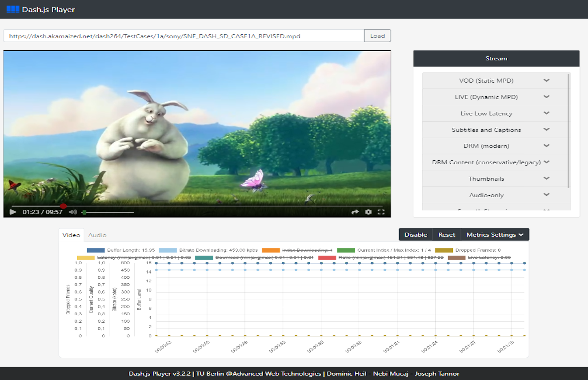Toggle the Ratio (min|avg|max) legend entry
This screenshot has height=380, width=588.
click(x=380, y=257)
